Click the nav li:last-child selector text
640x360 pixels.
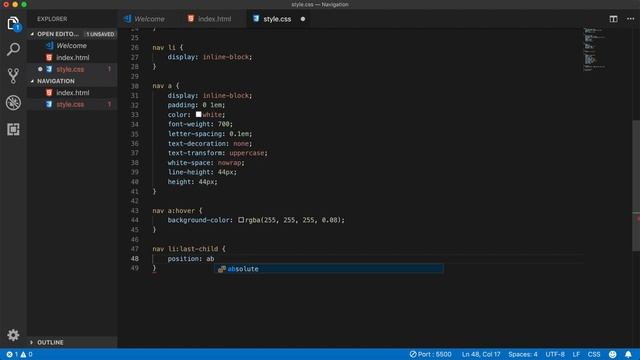[185, 249]
